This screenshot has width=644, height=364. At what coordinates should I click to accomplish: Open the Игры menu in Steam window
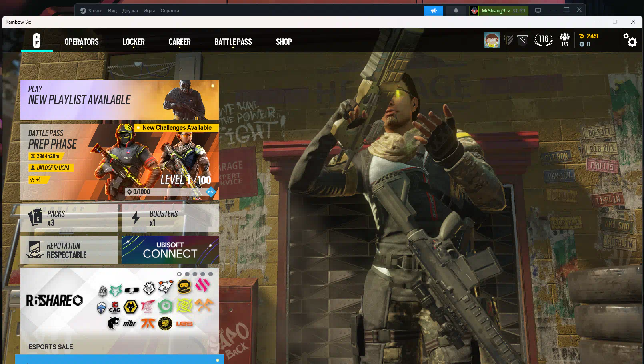tap(149, 11)
